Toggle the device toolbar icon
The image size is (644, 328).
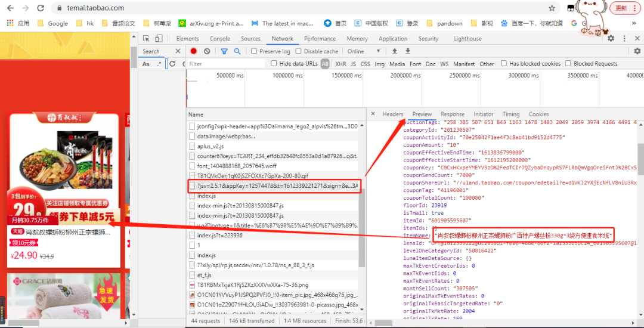[x=159, y=39]
